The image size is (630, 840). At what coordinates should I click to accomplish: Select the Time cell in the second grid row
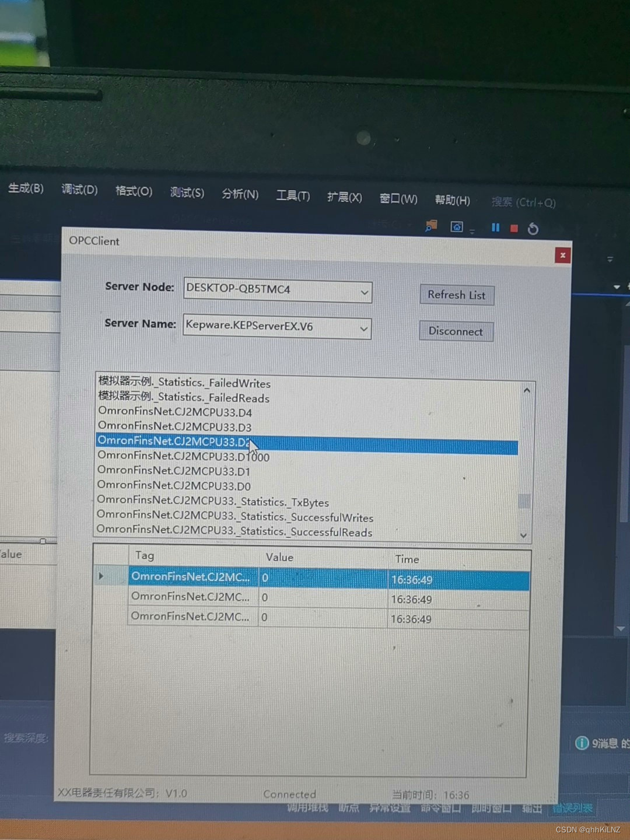(x=459, y=600)
